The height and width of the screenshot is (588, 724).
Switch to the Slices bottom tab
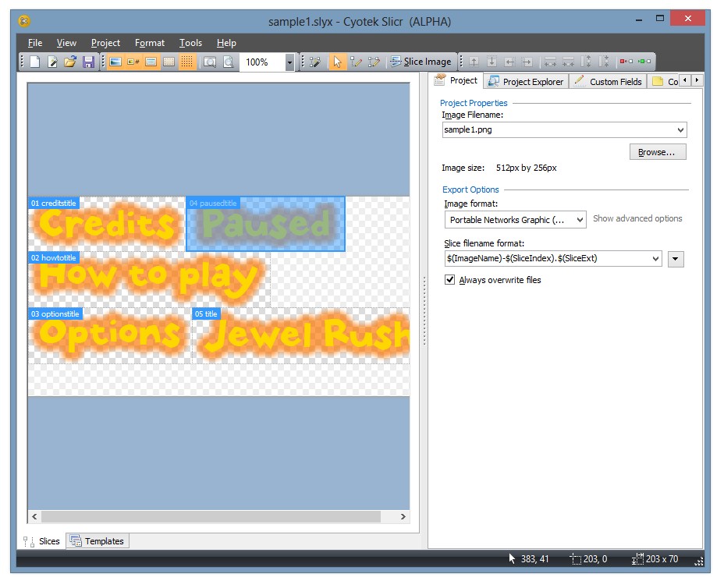42,541
